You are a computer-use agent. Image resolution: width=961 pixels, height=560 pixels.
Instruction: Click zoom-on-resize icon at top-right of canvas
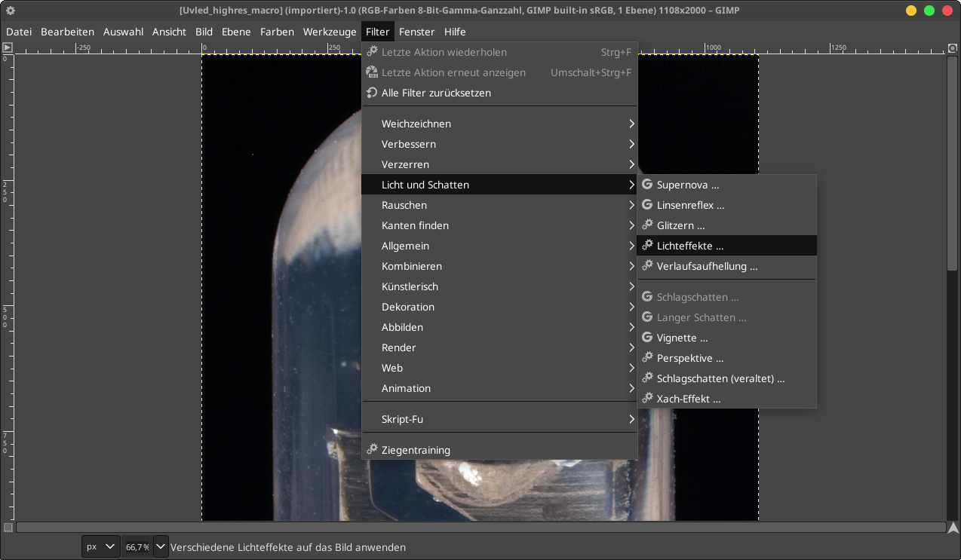click(953, 48)
